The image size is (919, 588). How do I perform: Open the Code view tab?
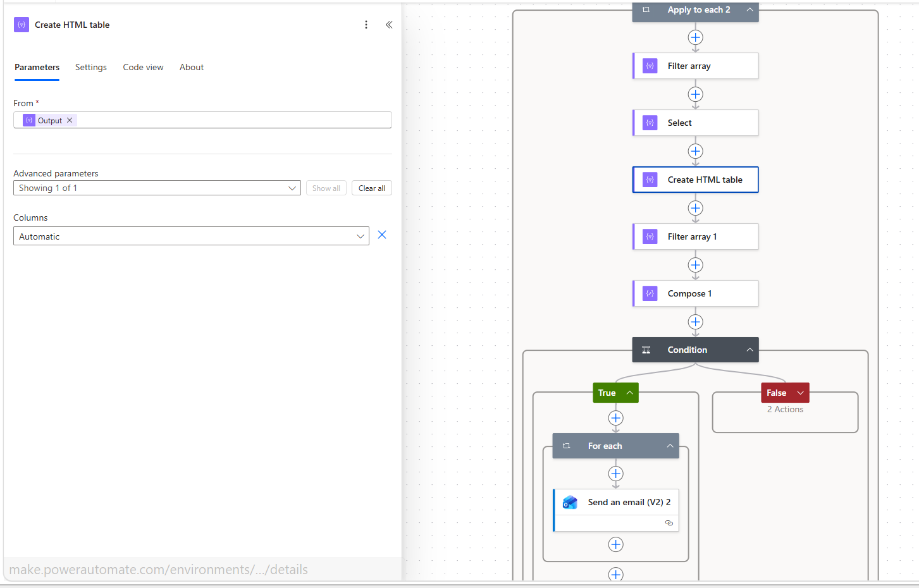(x=143, y=67)
